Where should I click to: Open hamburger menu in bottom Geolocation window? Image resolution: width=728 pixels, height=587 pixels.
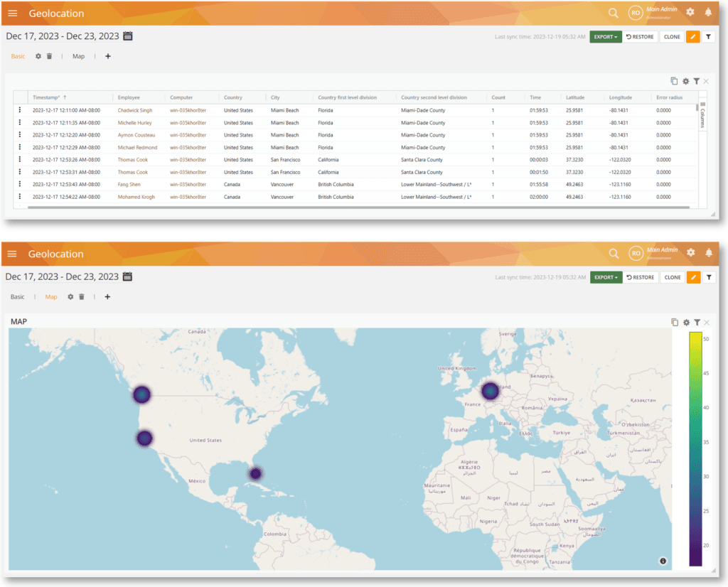click(x=12, y=254)
